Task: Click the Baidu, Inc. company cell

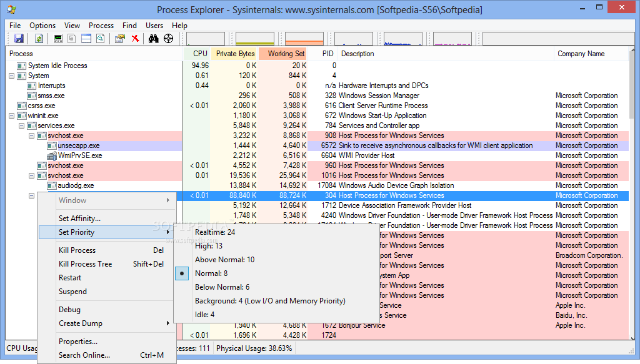Action: [x=571, y=315]
